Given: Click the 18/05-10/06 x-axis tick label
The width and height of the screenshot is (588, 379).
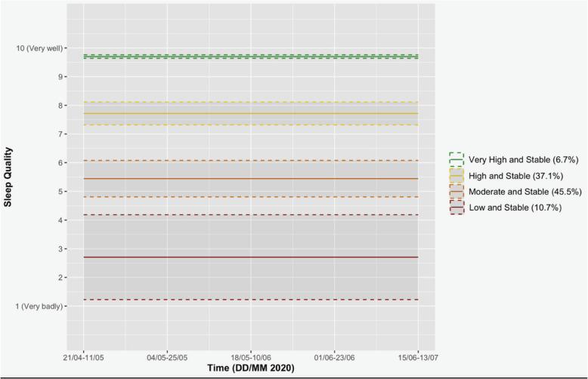Looking at the screenshot, I should coord(251,355).
